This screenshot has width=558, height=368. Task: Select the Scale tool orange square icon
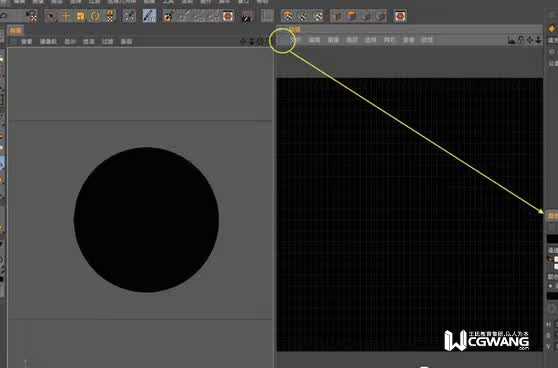click(81, 16)
